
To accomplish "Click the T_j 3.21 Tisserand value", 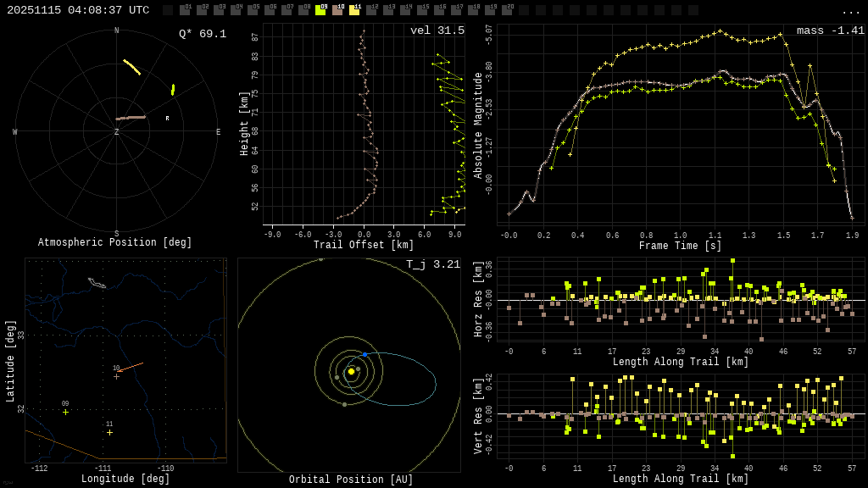I will (432, 265).
